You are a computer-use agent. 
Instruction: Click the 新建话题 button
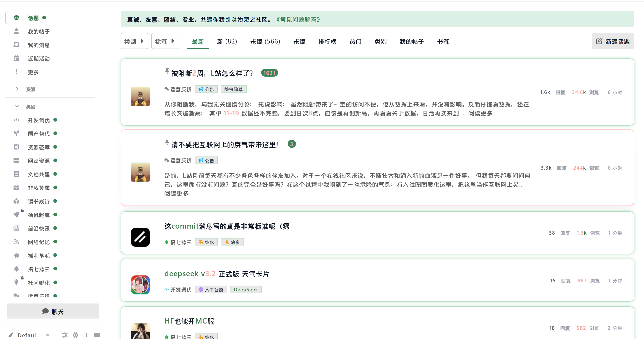pyautogui.click(x=613, y=41)
